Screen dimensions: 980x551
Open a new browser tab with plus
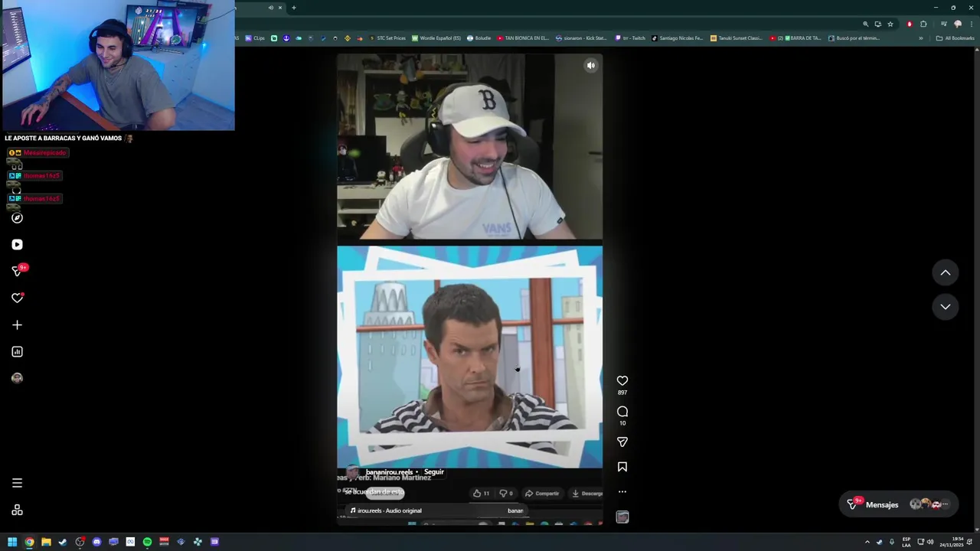pyautogui.click(x=293, y=8)
